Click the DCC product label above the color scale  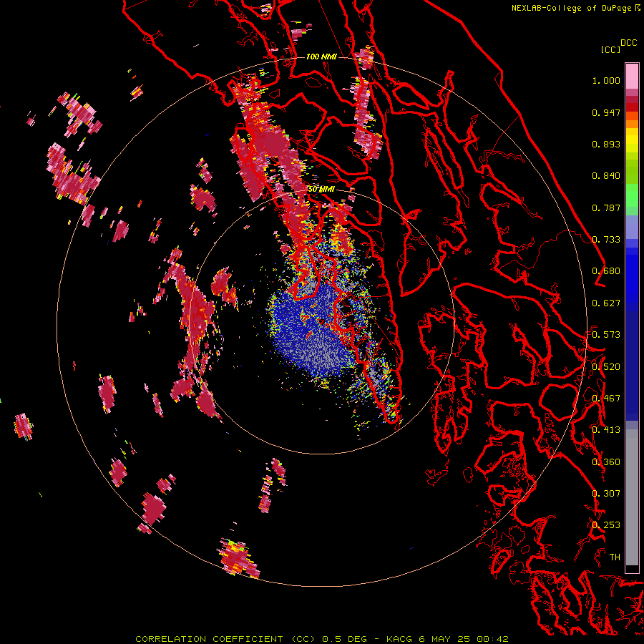628,43
